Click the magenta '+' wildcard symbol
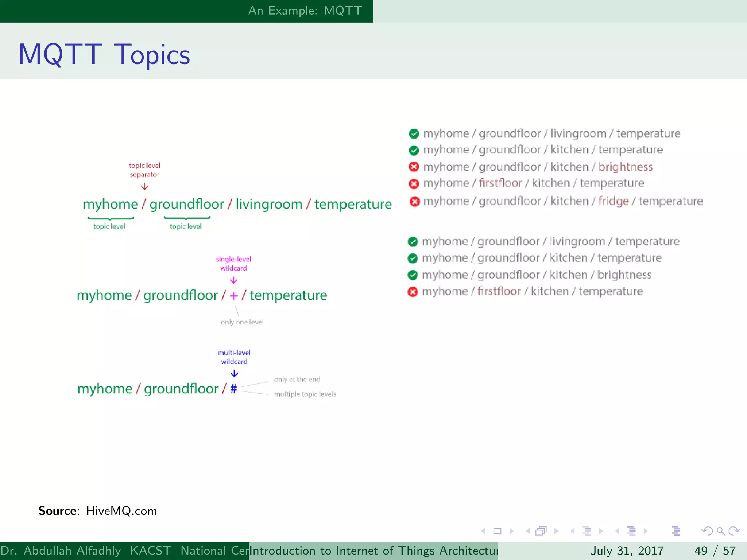Screen dimensions: 747x560 tap(233, 296)
